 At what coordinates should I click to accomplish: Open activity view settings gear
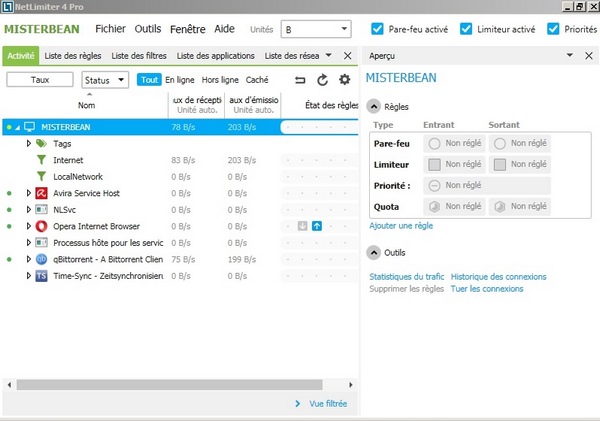click(x=344, y=80)
